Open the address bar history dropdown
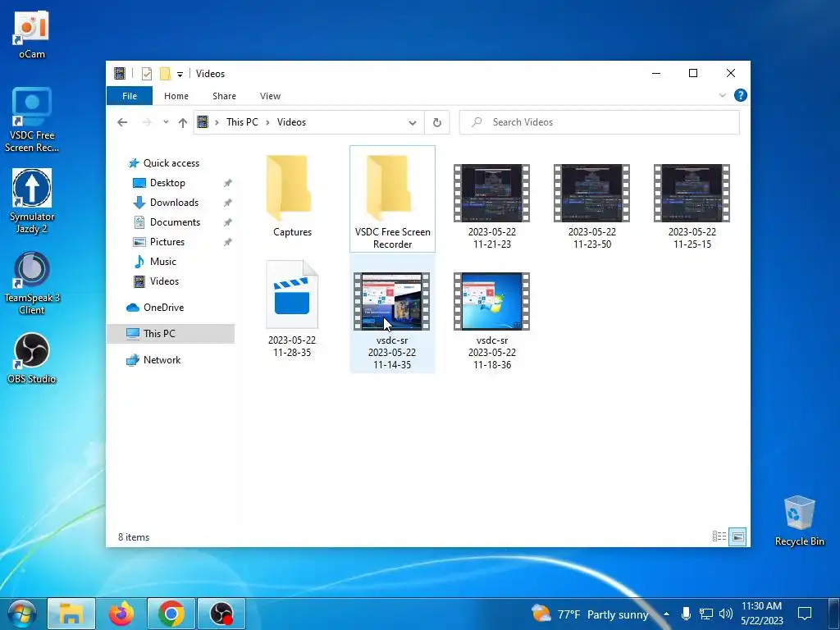This screenshot has height=630, width=840. coord(413,123)
